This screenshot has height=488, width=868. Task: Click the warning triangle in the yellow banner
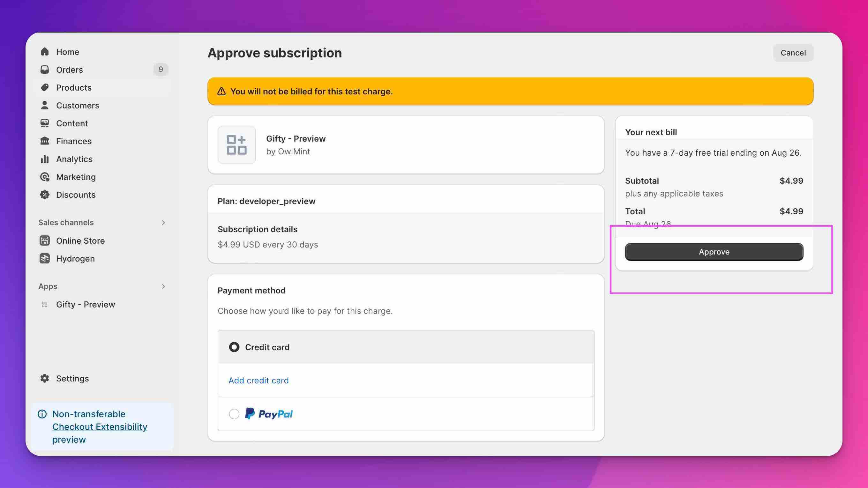[221, 91]
